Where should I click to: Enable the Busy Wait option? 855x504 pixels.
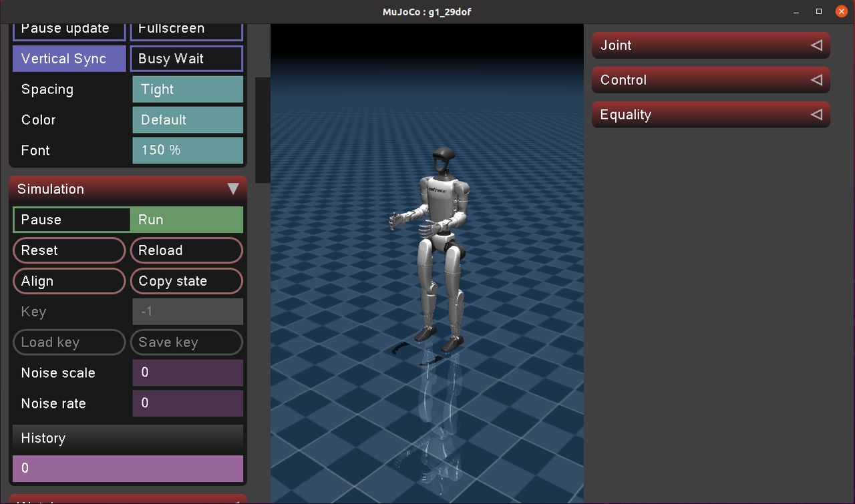(x=186, y=59)
